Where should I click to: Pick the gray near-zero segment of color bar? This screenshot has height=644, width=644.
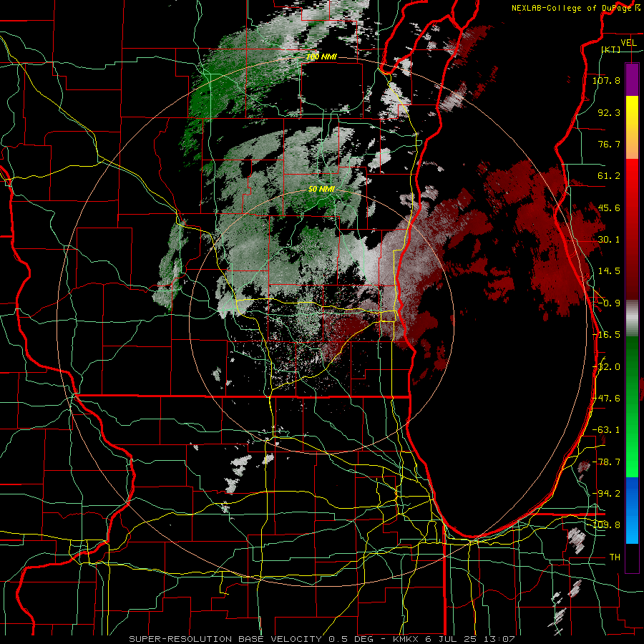coord(632,318)
